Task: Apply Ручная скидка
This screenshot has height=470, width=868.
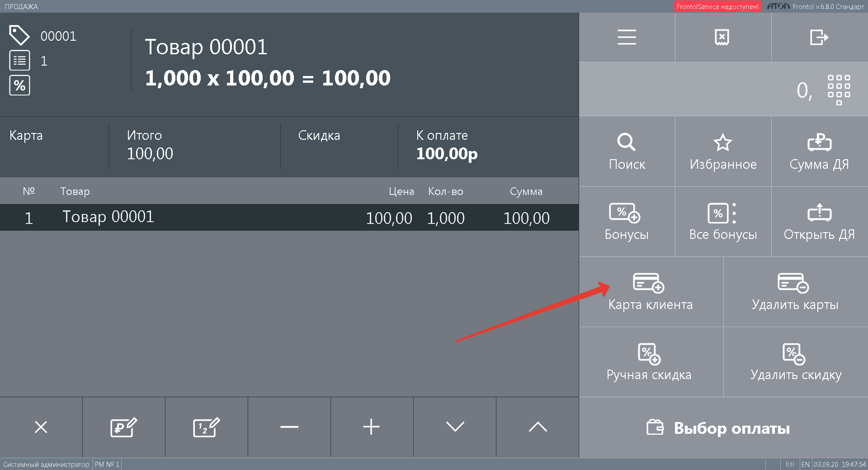Action: click(651, 362)
